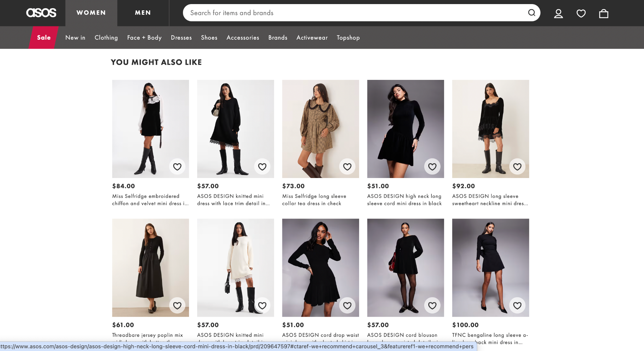644x351 pixels.
Task: Open the Accessories navigation menu
Action: pos(243,38)
